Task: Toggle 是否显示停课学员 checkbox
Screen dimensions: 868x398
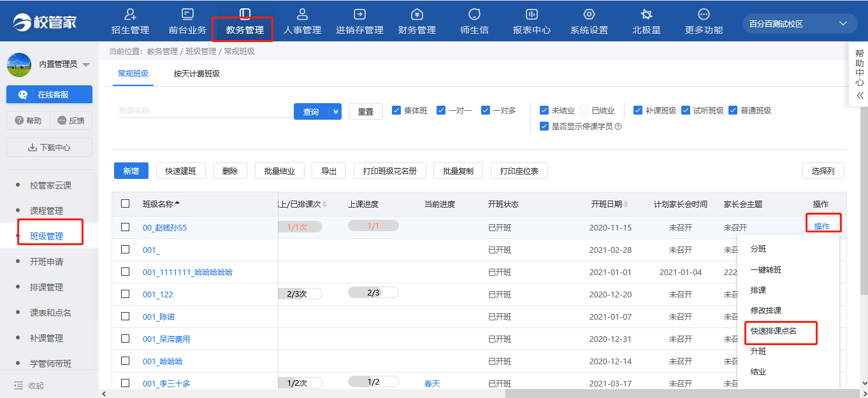Action: click(x=544, y=126)
